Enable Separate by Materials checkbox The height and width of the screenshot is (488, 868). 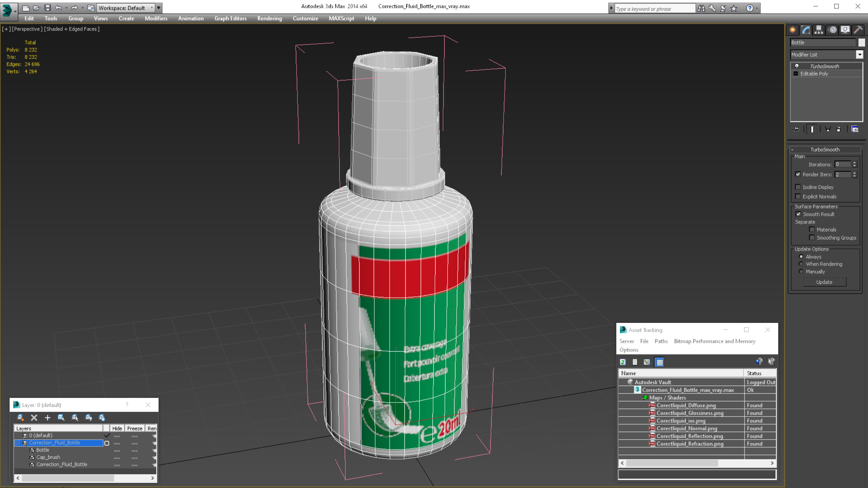pyautogui.click(x=812, y=229)
